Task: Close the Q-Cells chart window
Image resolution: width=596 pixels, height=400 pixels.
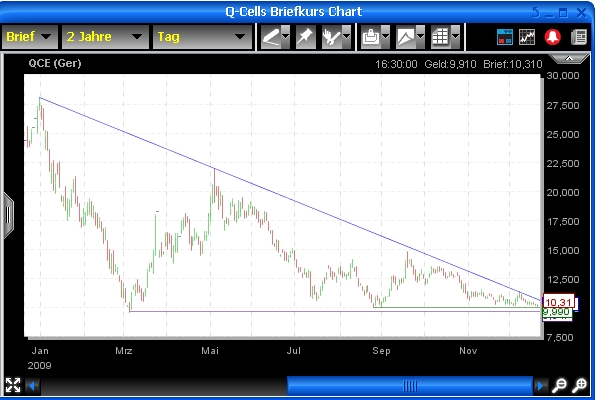Action: coord(582,13)
